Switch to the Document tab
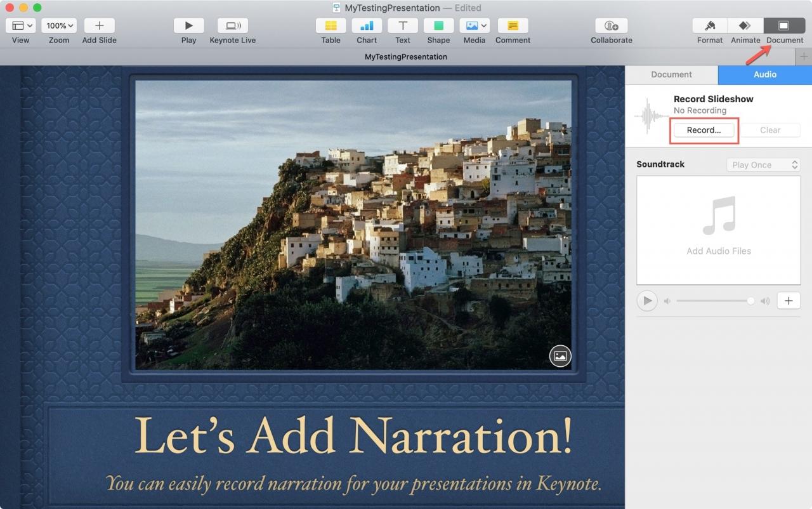 671,74
